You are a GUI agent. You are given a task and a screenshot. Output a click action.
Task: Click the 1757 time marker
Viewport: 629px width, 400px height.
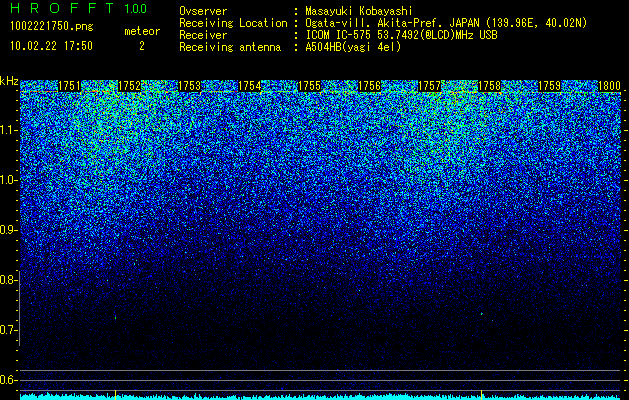(430, 86)
